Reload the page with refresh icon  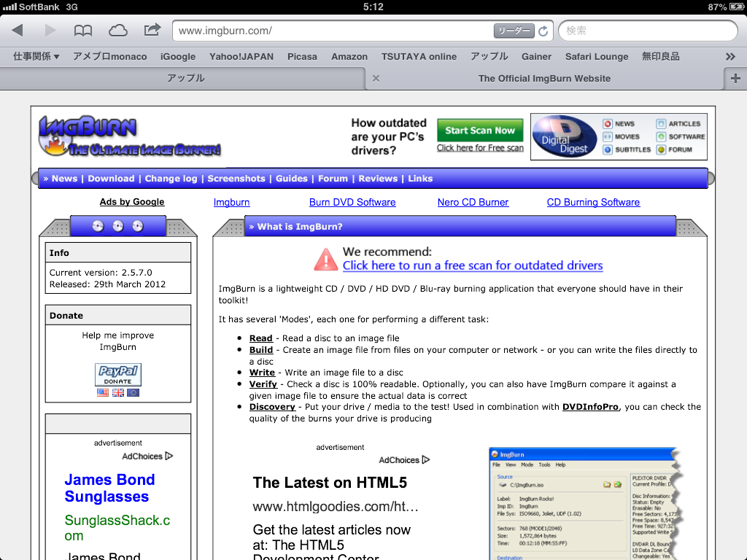[x=543, y=31]
